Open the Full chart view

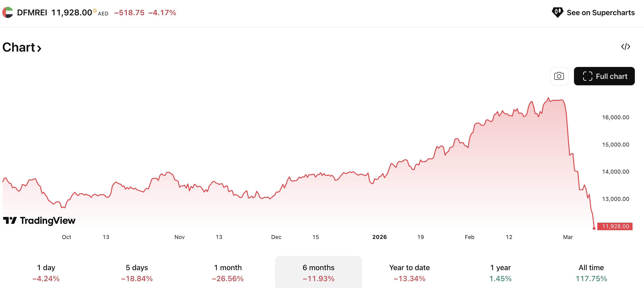point(604,76)
